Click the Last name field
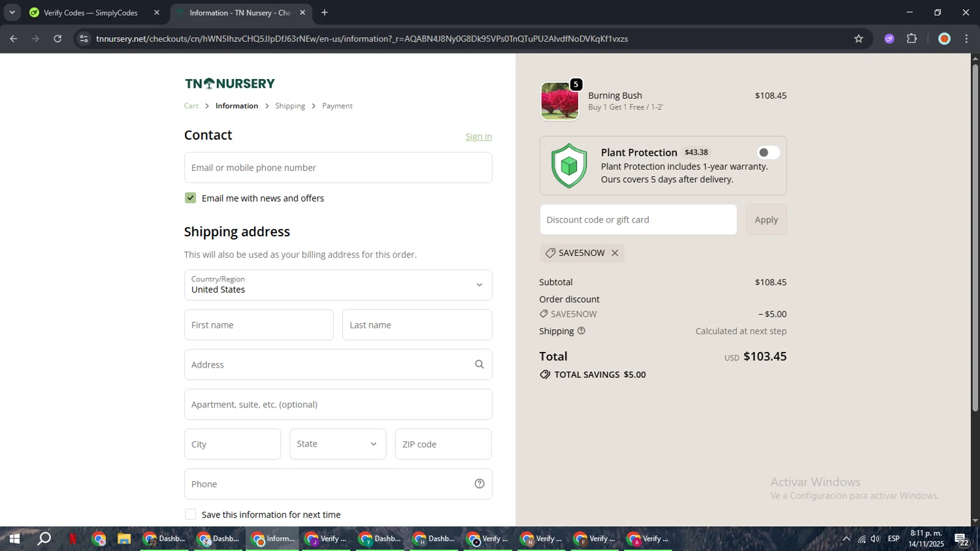Viewport: 980px width, 551px height. pos(417,324)
